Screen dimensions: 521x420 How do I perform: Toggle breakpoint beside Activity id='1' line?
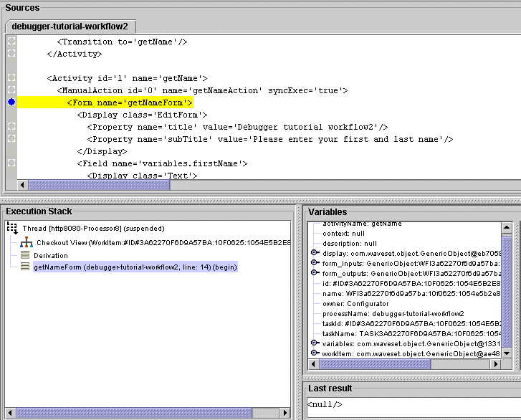click(11, 77)
